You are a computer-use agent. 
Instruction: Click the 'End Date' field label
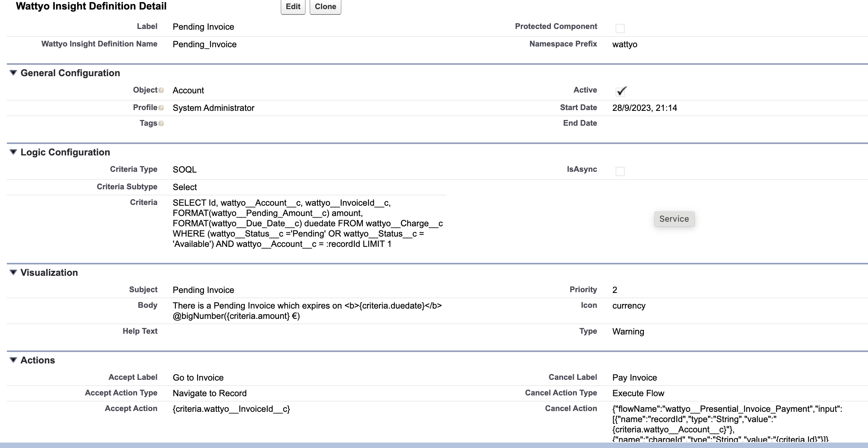coord(580,123)
